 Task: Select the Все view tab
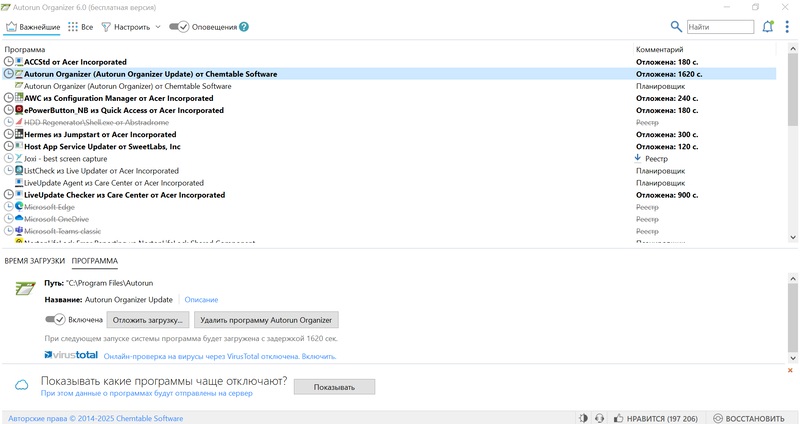point(81,27)
